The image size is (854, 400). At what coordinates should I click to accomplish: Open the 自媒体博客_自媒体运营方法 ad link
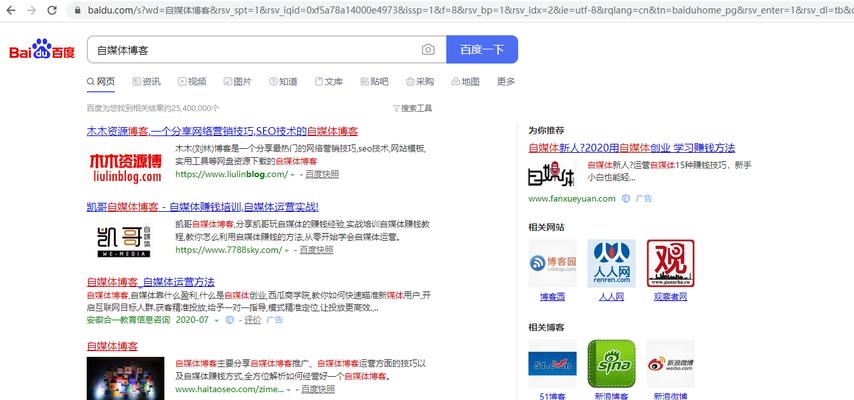pyautogui.click(x=150, y=282)
